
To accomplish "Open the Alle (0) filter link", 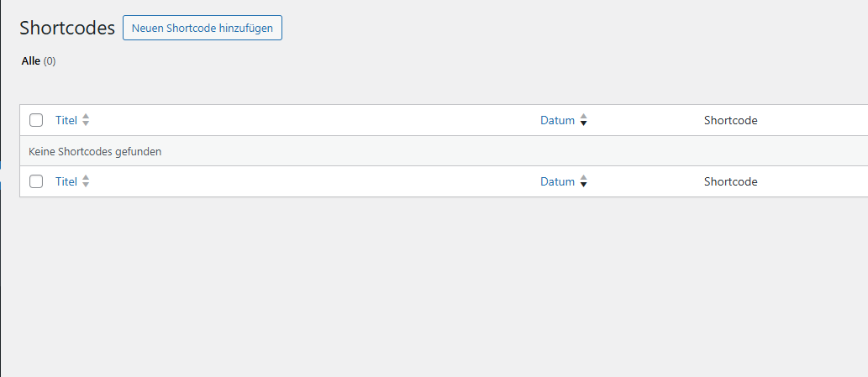I will pyautogui.click(x=31, y=61).
